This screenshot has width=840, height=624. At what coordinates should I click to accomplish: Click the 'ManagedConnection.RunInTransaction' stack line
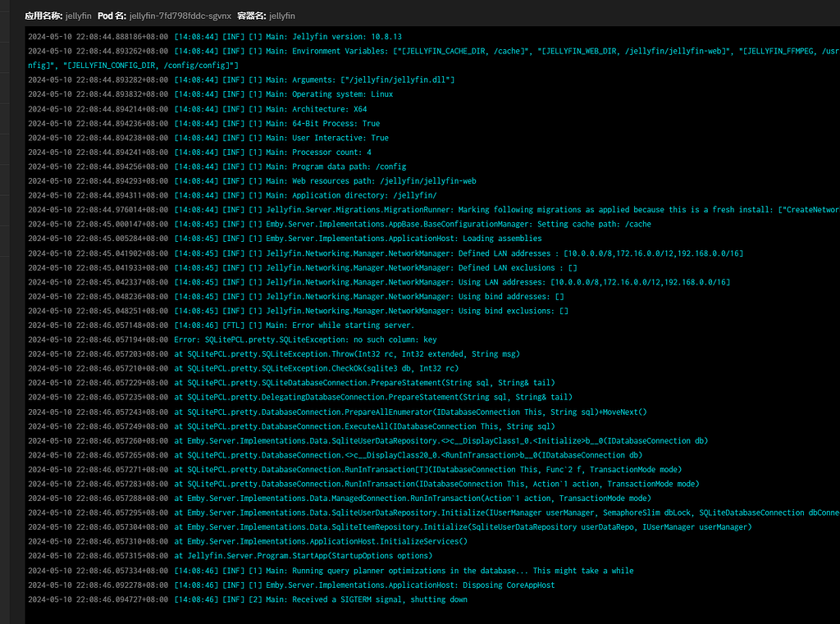pos(340,499)
